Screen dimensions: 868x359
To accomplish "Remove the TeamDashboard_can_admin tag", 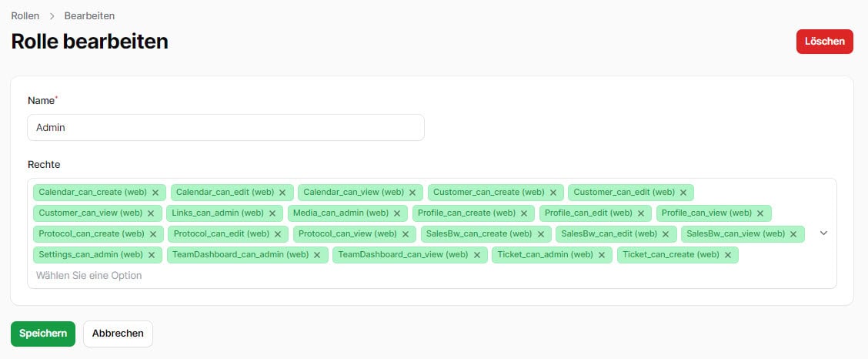I will 317,255.
